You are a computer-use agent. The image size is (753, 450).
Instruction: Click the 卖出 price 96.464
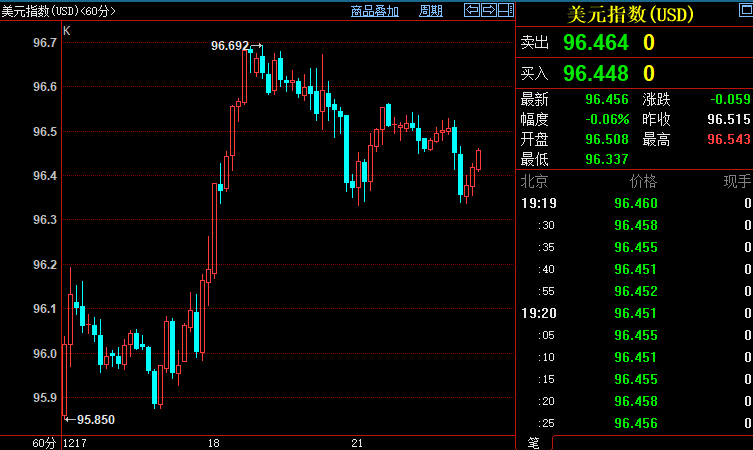click(x=596, y=43)
